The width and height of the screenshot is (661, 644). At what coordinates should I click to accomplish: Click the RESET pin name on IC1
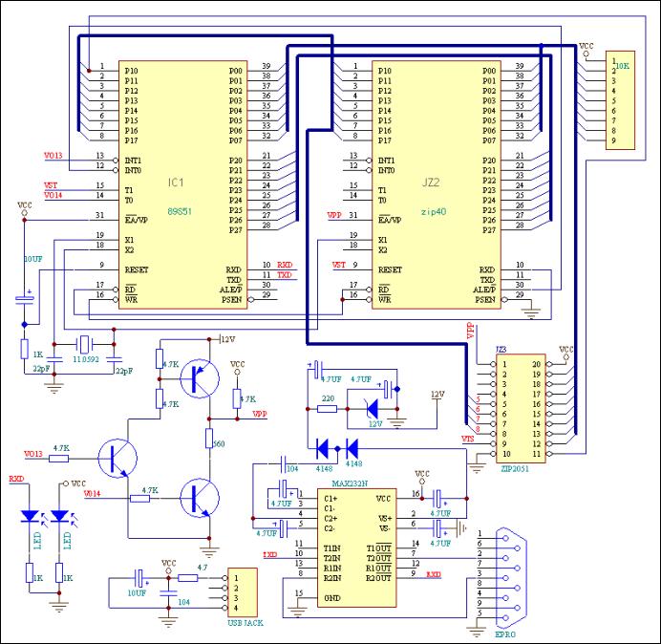pyautogui.click(x=137, y=269)
